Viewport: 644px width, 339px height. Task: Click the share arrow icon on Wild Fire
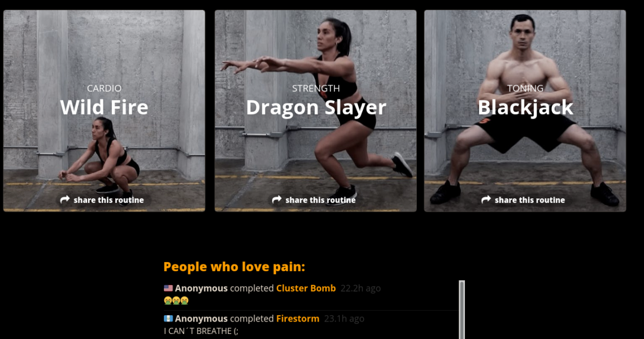pos(65,199)
